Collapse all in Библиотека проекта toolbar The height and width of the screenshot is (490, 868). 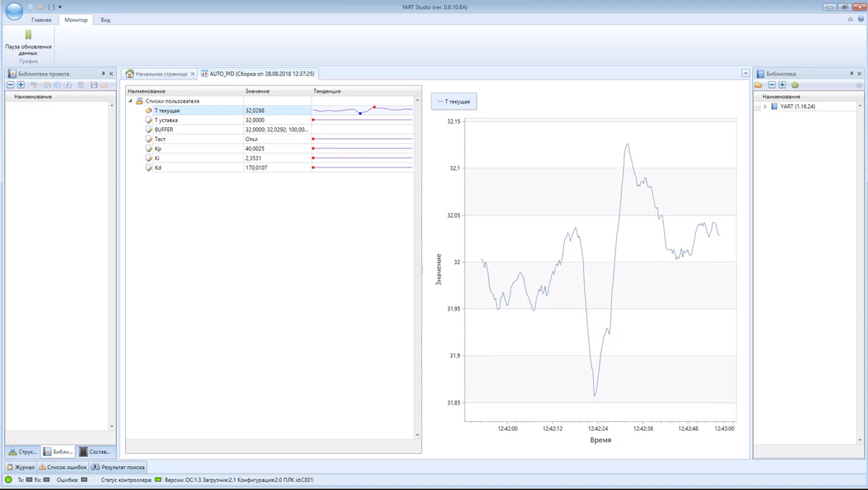coord(11,85)
